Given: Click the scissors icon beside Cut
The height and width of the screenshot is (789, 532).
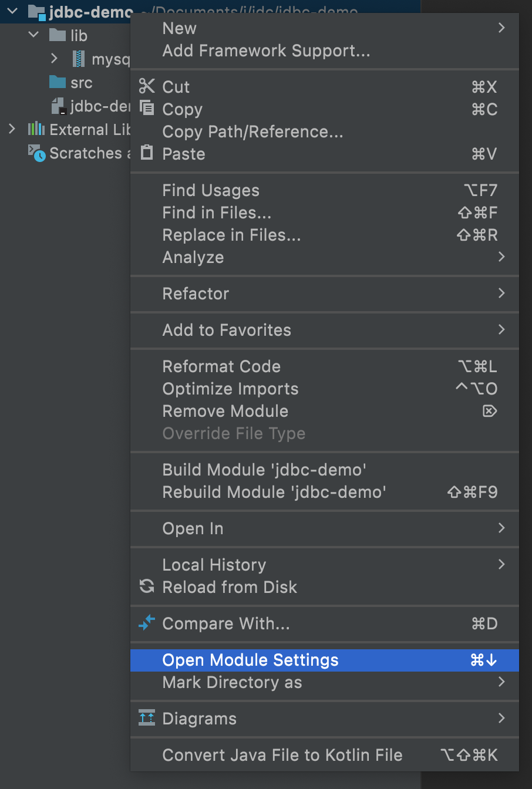Looking at the screenshot, I should (146, 87).
